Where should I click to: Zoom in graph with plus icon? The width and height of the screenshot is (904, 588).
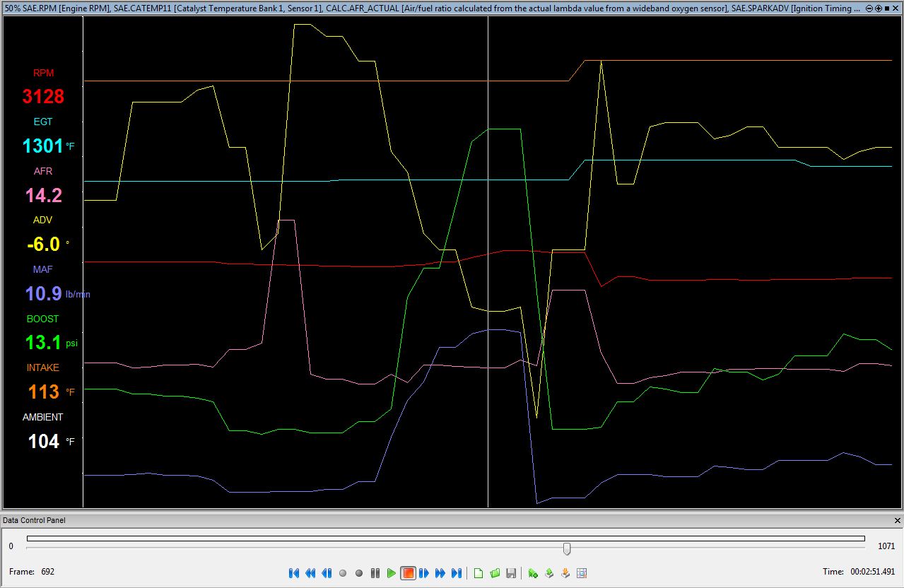[879, 8]
